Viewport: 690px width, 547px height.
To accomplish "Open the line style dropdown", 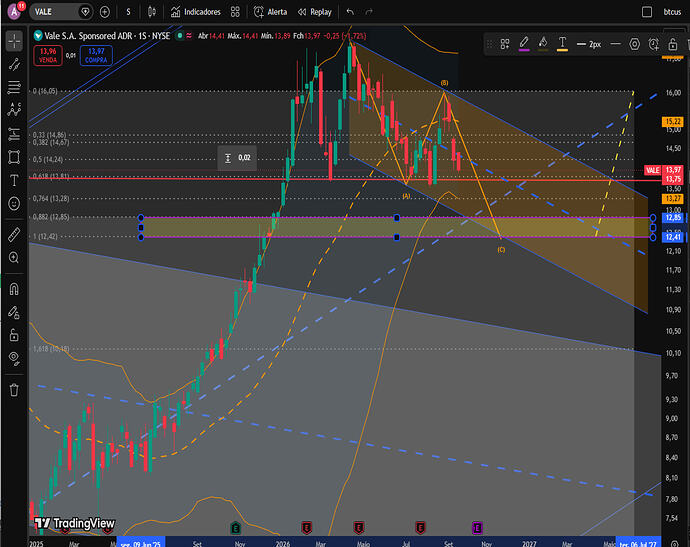I will pyautogui.click(x=615, y=44).
